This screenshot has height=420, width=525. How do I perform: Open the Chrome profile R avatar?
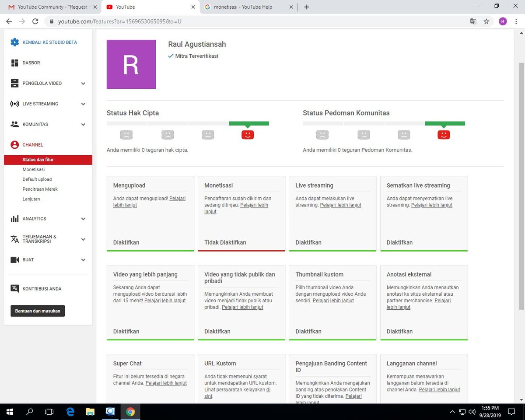(x=503, y=21)
